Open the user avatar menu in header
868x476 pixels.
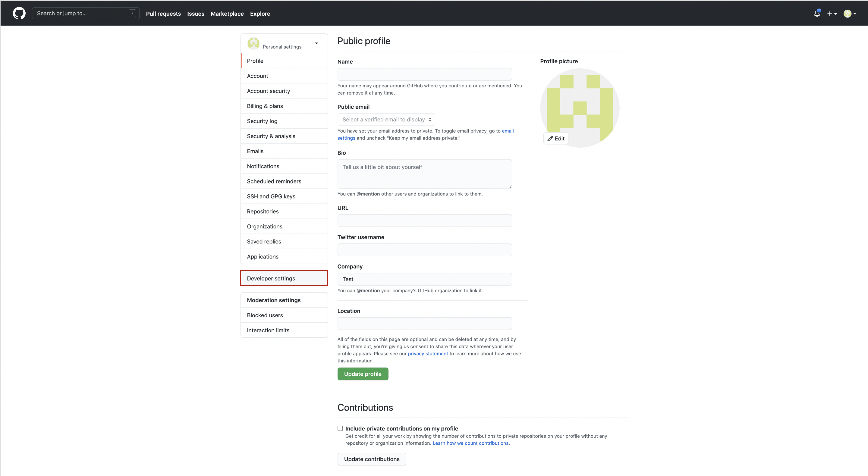(850, 14)
